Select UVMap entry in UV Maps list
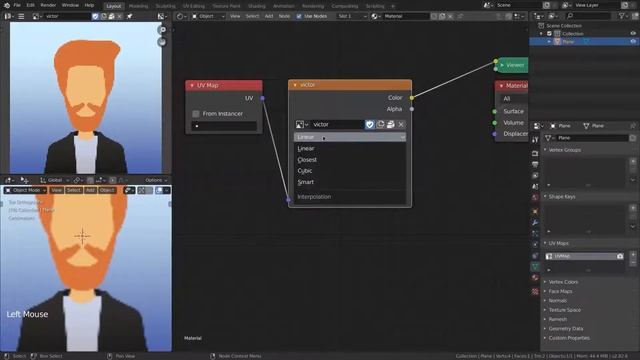 (584, 256)
